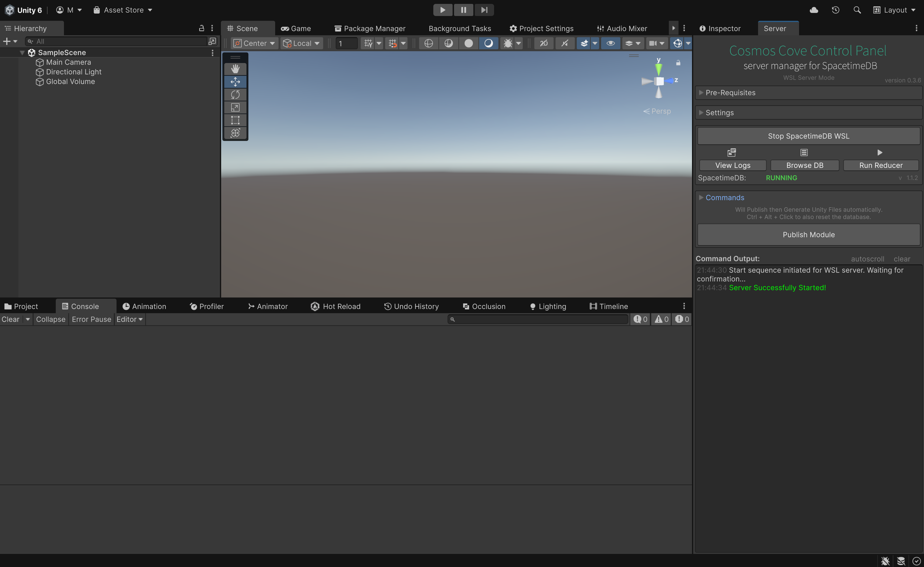This screenshot has width=924, height=567.
Task: Open the Hot Reload tab
Action: pyautogui.click(x=336, y=306)
